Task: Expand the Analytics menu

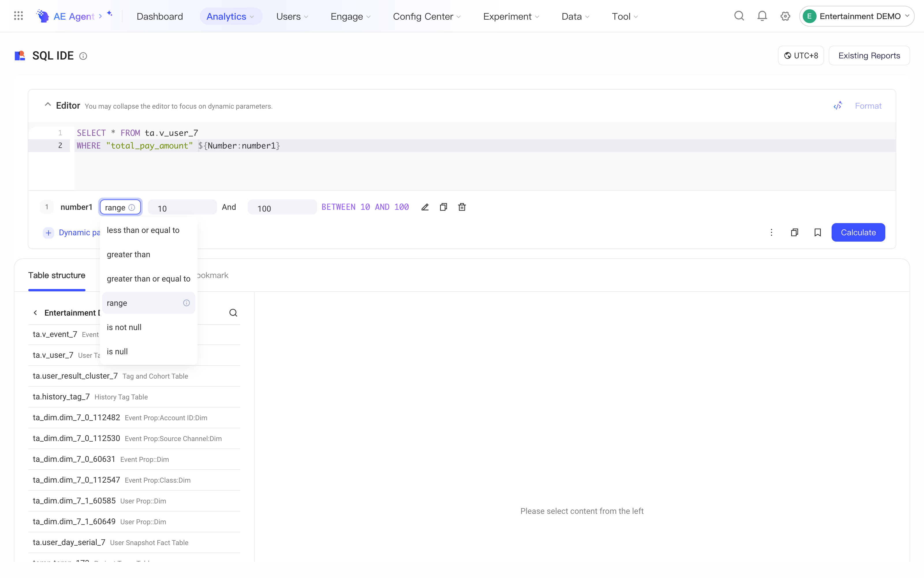Action: click(x=231, y=16)
